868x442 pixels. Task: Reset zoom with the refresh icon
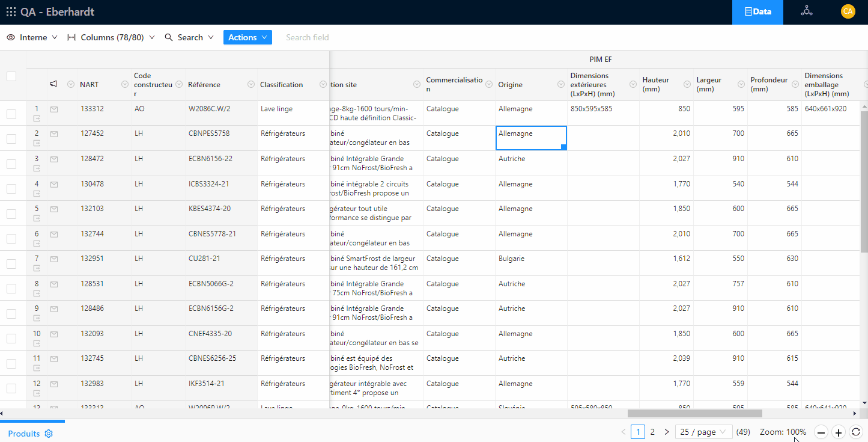pyautogui.click(x=856, y=432)
